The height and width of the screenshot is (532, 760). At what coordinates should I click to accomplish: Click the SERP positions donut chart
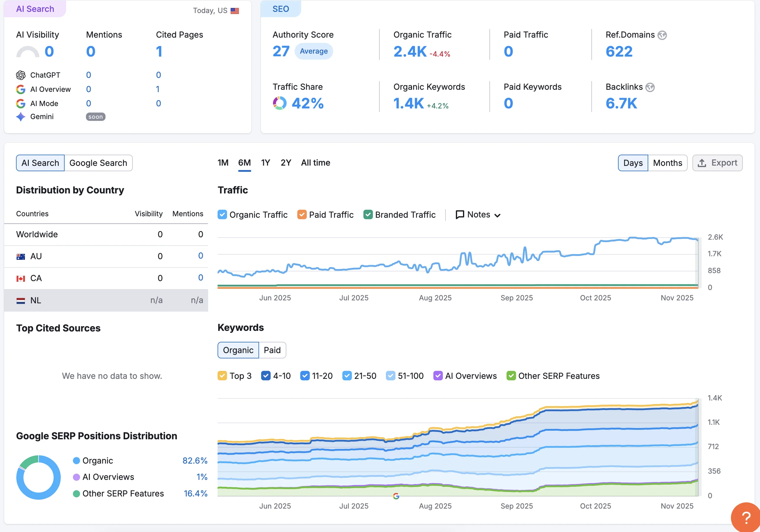(x=39, y=477)
